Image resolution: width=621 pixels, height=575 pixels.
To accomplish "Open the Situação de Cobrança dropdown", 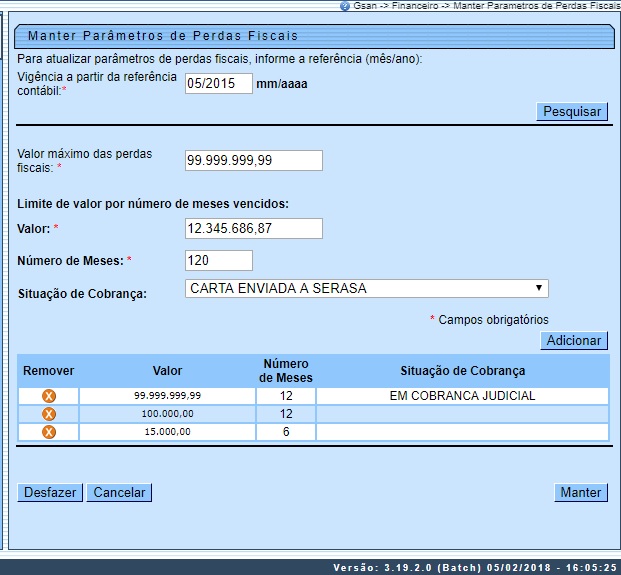I will (x=367, y=289).
